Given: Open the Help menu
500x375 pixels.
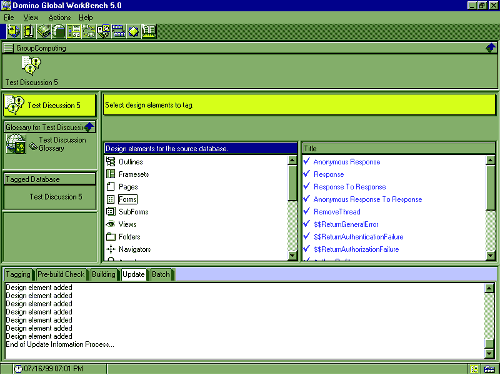Looking at the screenshot, I should [86, 17].
